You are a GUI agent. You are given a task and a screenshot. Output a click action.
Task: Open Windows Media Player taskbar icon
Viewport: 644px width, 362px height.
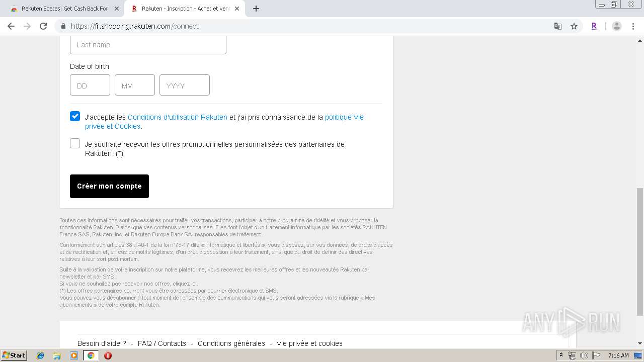pos(73,355)
